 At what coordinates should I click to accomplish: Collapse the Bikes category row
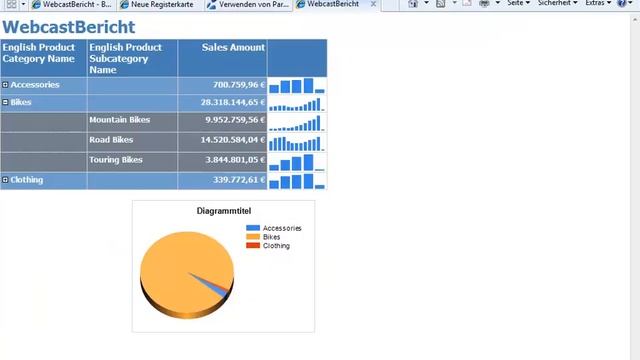[5, 102]
